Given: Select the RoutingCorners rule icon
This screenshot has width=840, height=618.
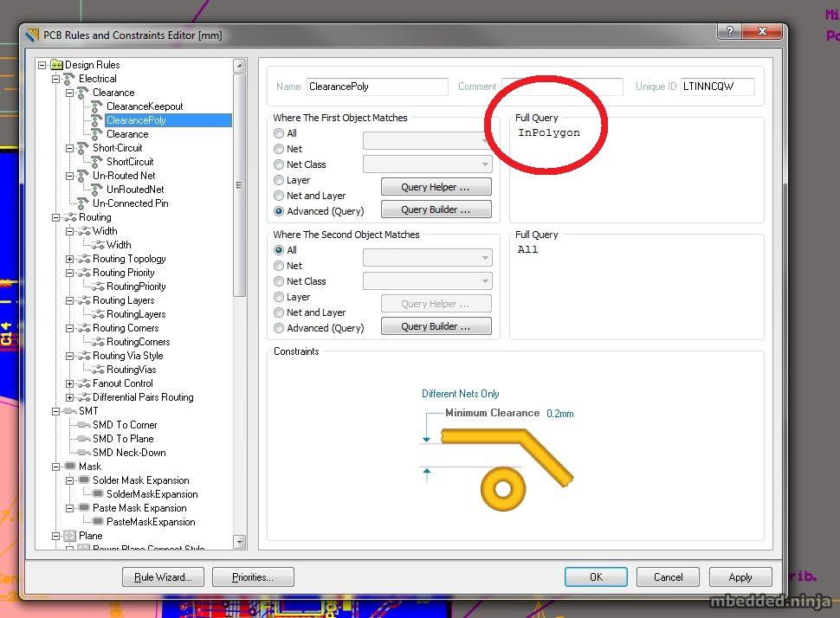Looking at the screenshot, I should [x=95, y=341].
